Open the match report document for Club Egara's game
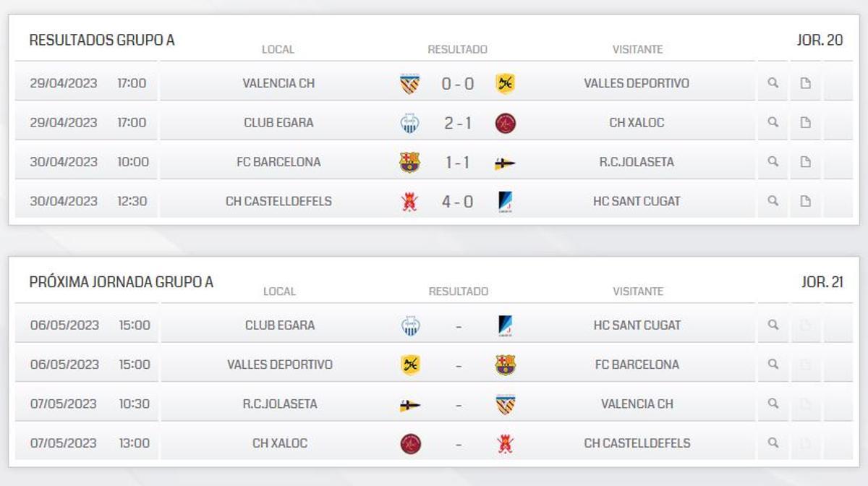Screen dimensions: 868x486 tap(805, 121)
